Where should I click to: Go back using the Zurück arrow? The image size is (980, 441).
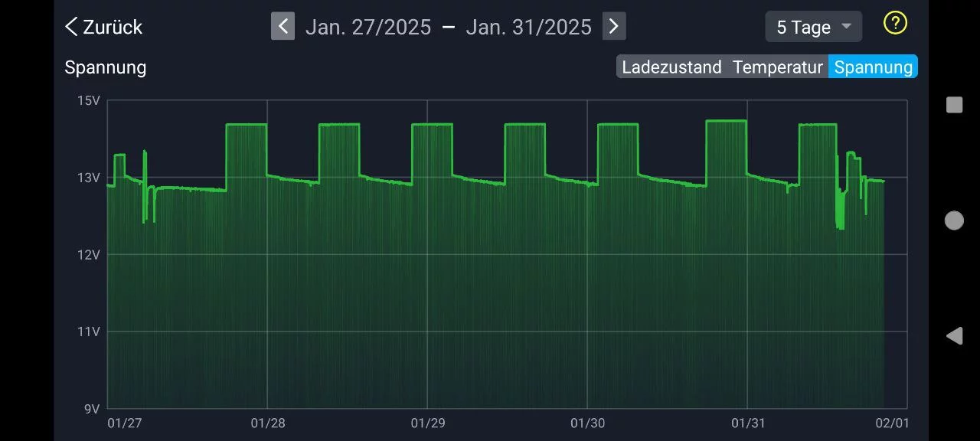tap(103, 27)
